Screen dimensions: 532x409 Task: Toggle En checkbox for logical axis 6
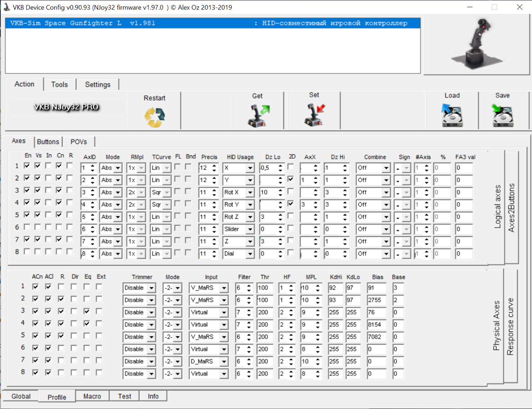pyautogui.click(x=27, y=227)
